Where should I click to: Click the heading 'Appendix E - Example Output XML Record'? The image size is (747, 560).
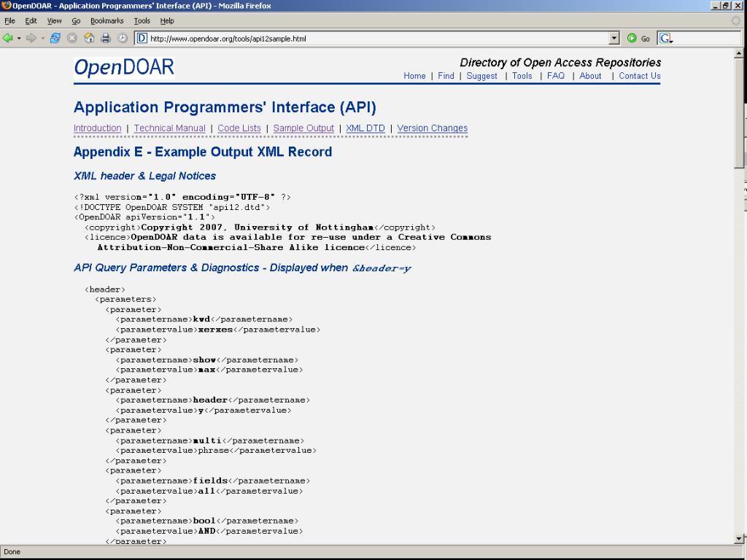coord(203,152)
